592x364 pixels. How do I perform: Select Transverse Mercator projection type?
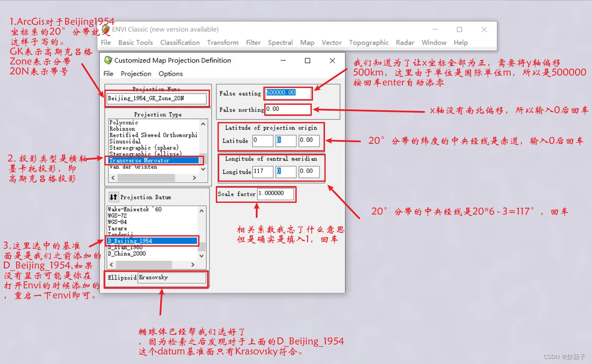153,160
